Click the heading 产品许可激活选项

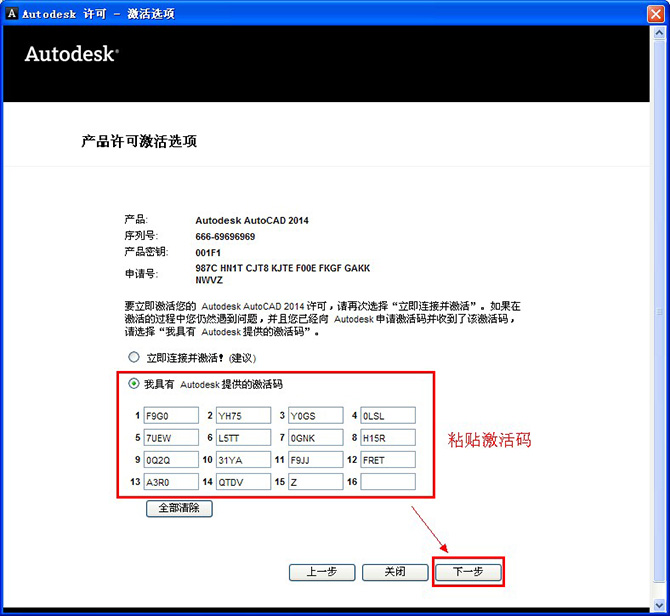point(139,141)
